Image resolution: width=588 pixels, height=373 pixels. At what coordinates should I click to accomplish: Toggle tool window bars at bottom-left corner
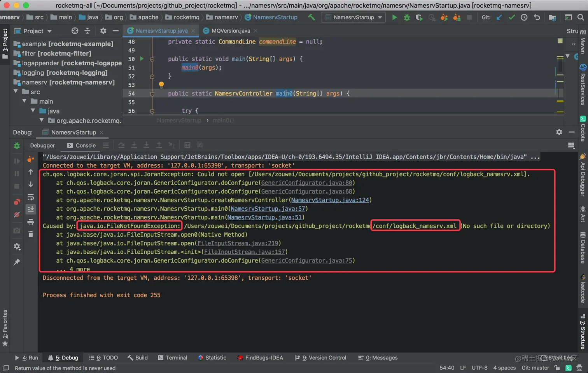[5, 368]
